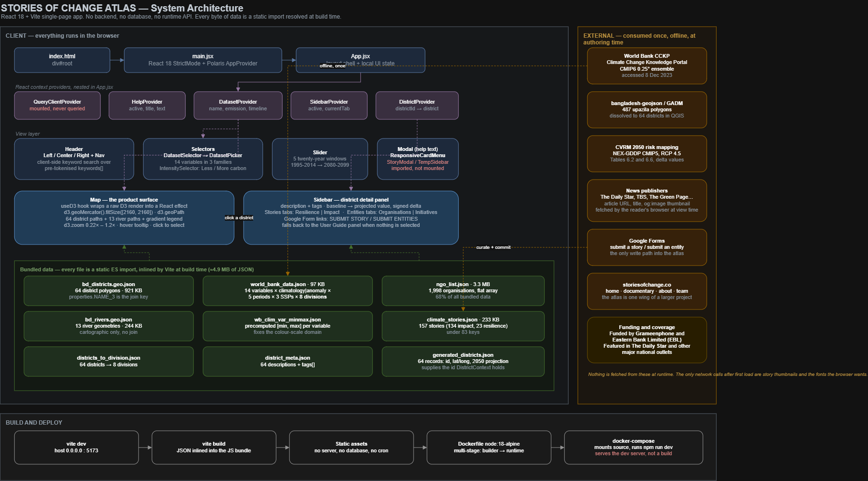Select the Dockerfile node:18-alpine box
The width and height of the screenshot is (868, 481).
tap(489, 448)
